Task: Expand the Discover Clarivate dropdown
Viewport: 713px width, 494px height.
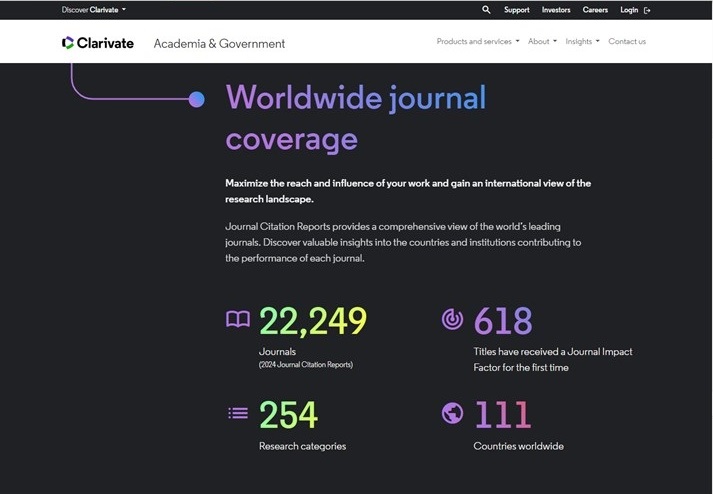Action: coord(94,10)
